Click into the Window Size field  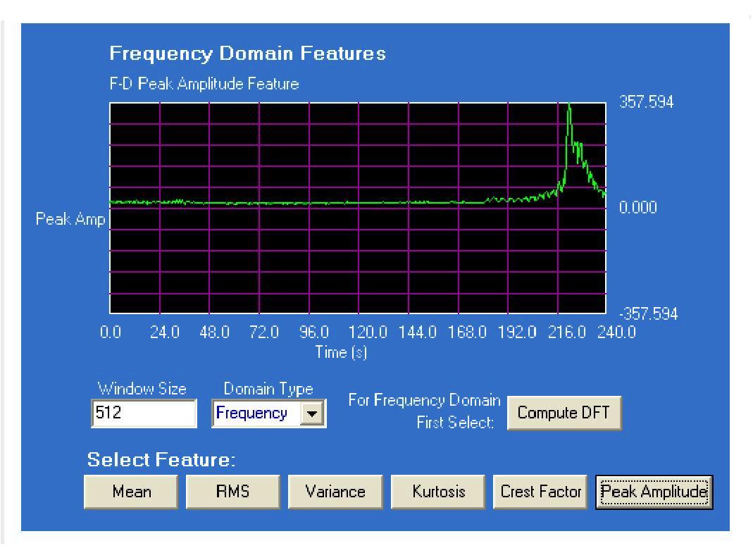point(144,413)
